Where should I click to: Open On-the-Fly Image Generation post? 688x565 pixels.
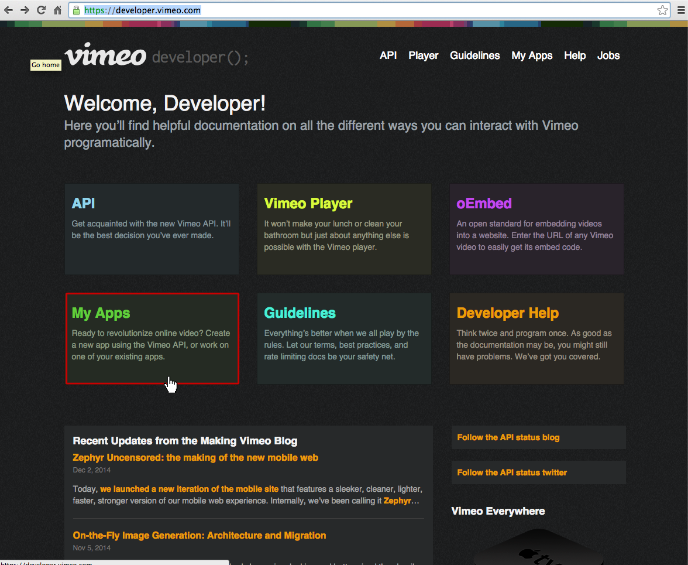(199, 535)
